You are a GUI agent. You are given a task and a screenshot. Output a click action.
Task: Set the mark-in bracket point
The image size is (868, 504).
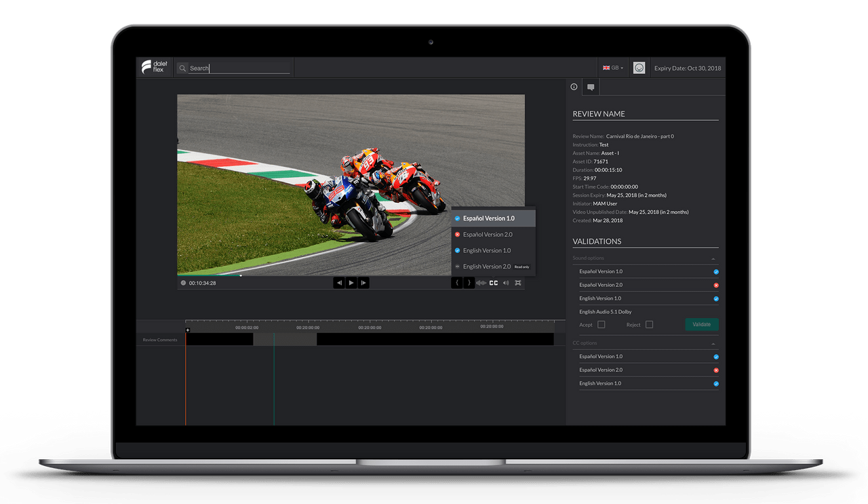point(457,283)
